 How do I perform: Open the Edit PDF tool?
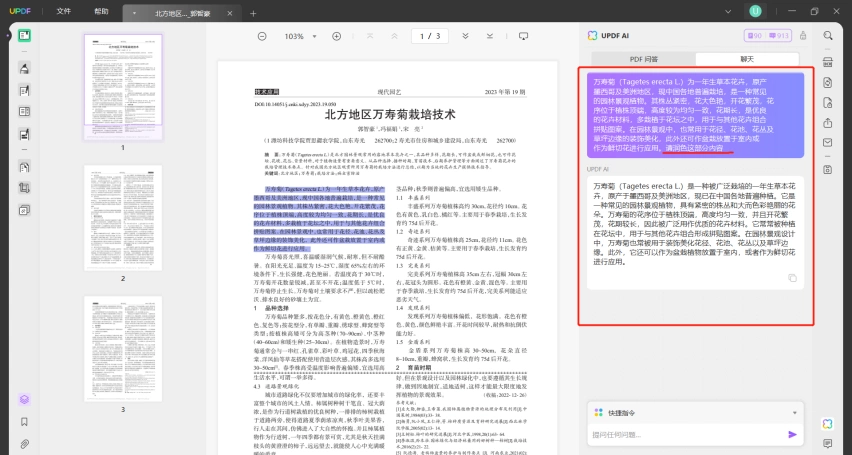coord(24,91)
